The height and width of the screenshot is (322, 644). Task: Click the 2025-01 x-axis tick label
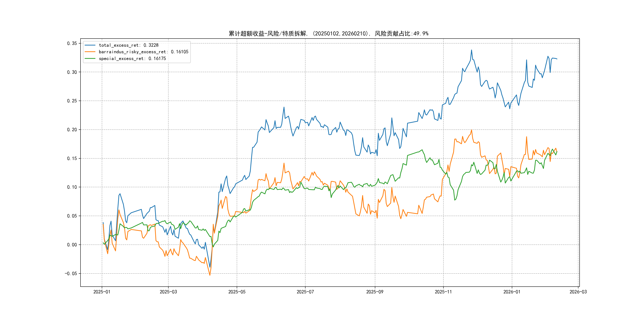pyautogui.click(x=102, y=292)
